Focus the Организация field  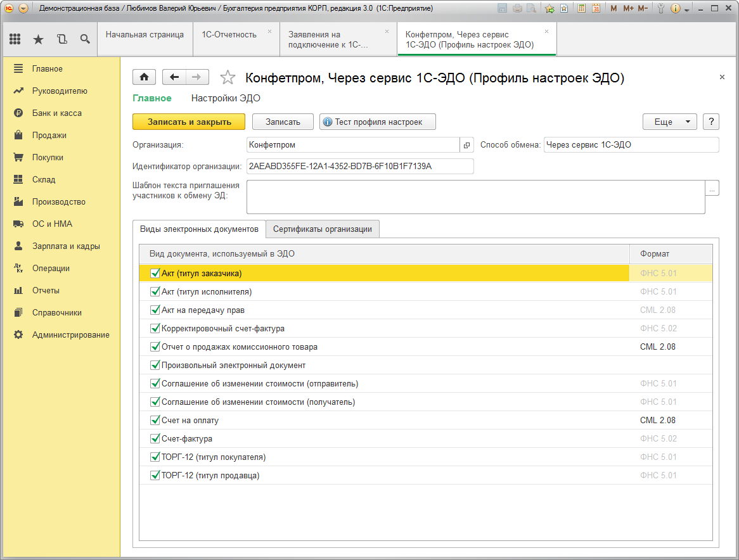click(x=353, y=145)
